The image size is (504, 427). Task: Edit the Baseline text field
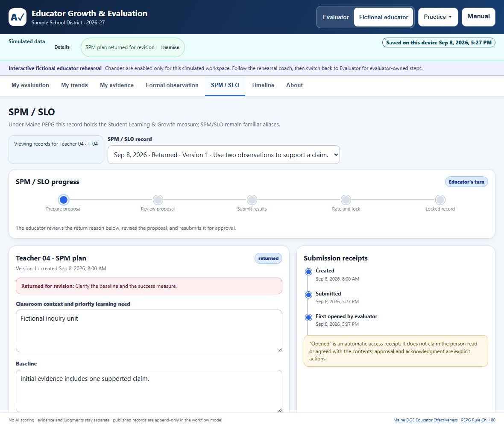149,391
